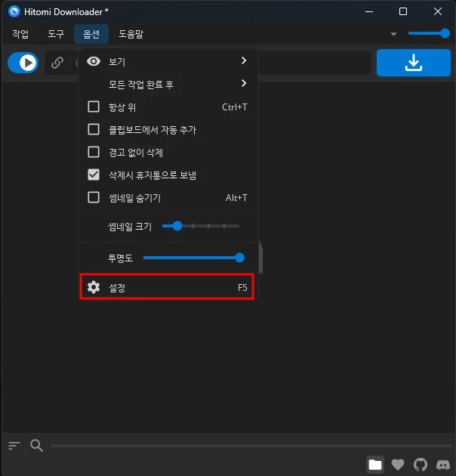Enable 클립보드에서 자동 추가 checkbox
The height and width of the screenshot is (476, 456).
pos(94,129)
